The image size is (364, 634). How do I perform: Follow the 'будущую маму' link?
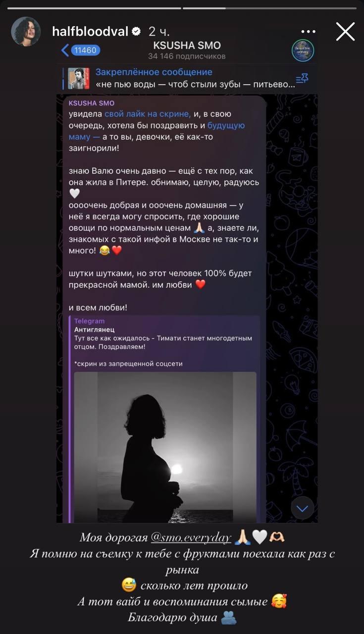coord(157,131)
